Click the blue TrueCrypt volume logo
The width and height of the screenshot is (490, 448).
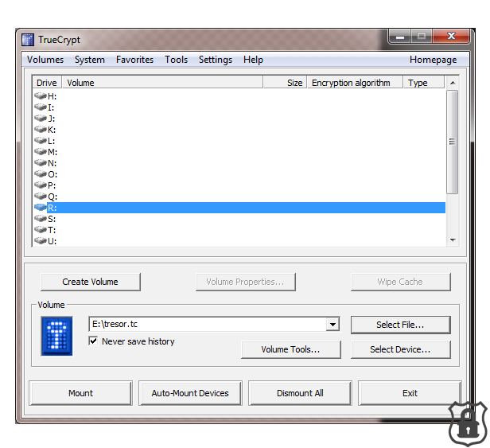pyautogui.click(x=56, y=336)
